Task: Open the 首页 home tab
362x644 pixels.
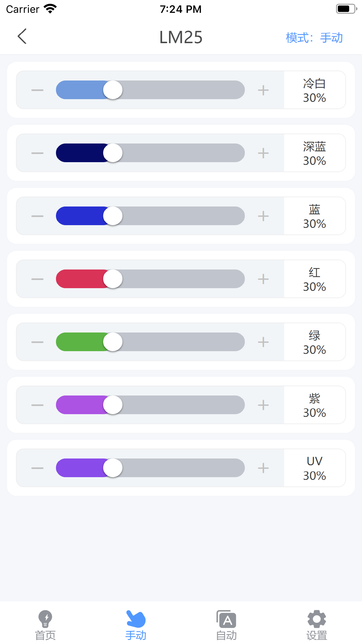Action: 45,625
